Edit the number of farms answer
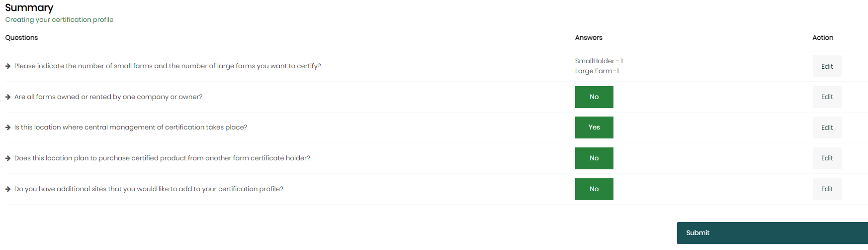This screenshot has width=868, height=250. click(x=827, y=66)
